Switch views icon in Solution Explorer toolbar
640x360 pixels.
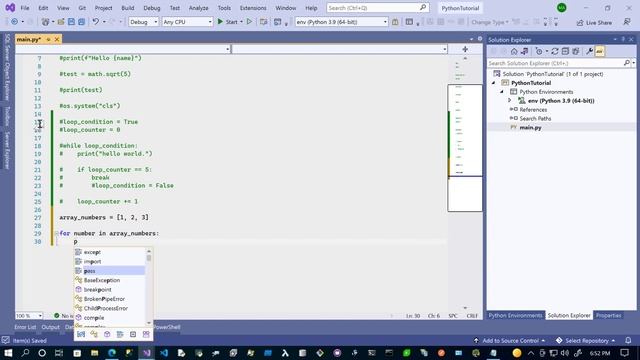524,51
